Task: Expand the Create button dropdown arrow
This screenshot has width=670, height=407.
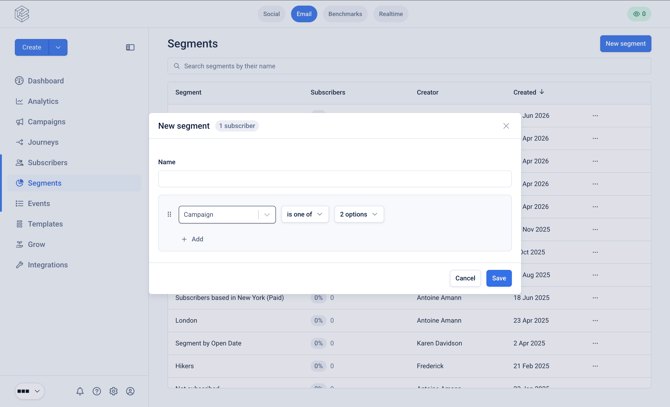Action: pyautogui.click(x=58, y=47)
